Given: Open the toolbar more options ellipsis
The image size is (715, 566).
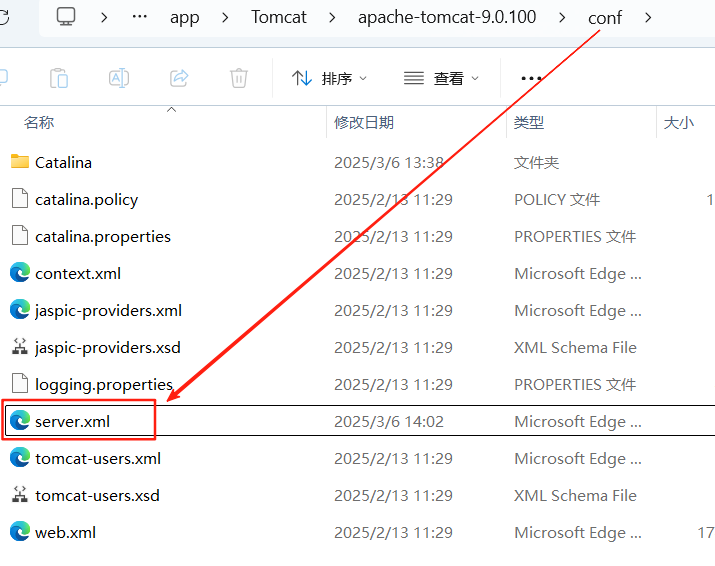Looking at the screenshot, I should pyautogui.click(x=531, y=78).
